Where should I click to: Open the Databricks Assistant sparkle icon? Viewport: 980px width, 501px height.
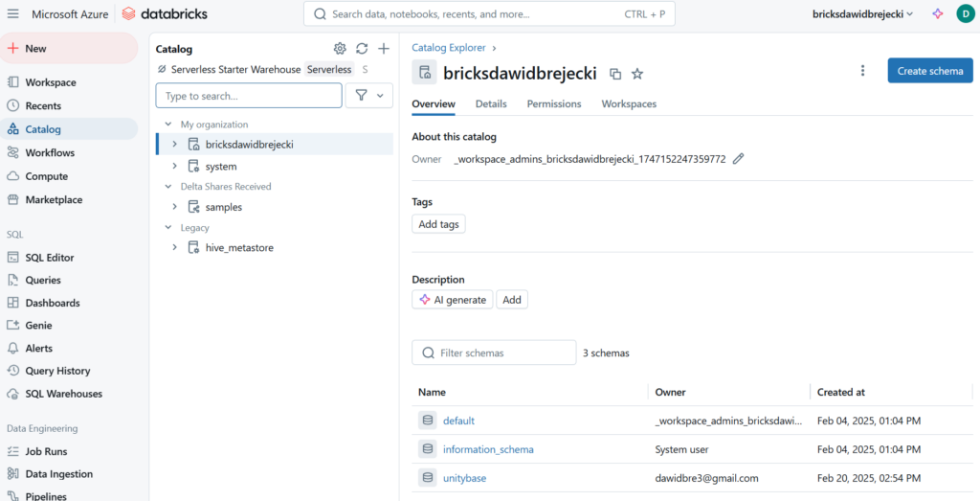click(x=938, y=13)
